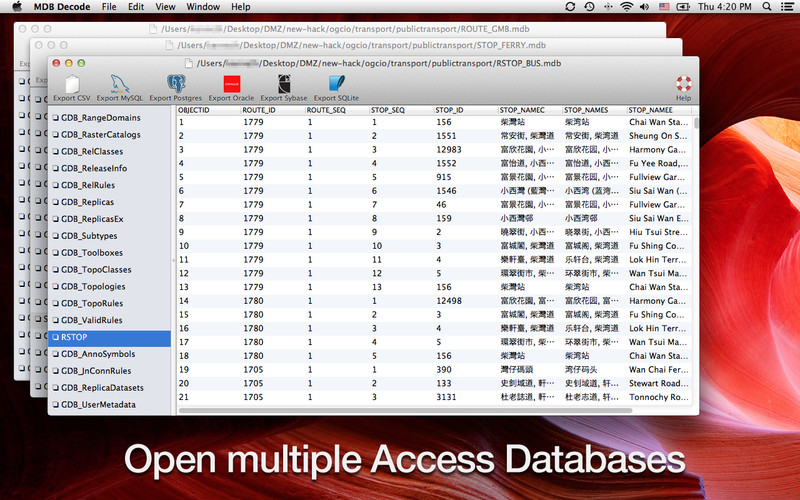Open the Edit menu
Viewport: 800px width, 500px height.
(136, 7)
